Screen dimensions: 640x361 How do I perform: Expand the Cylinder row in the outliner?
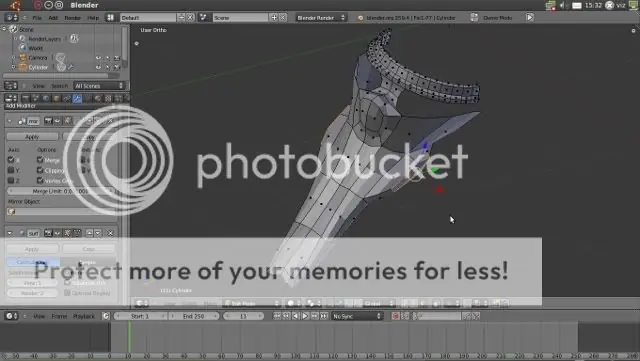[x=13, y=67]
